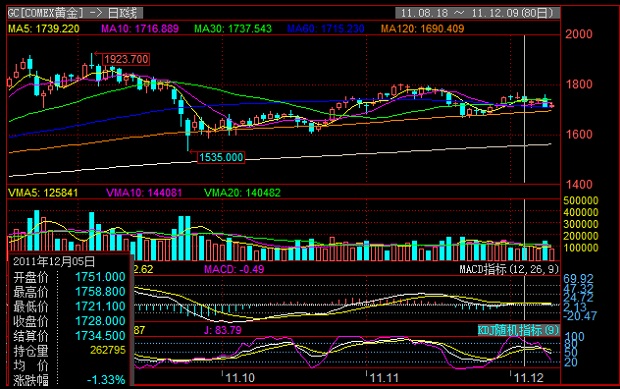Click the VMA20 volume average label
The image size is (620, 389).
coord(242,193)
